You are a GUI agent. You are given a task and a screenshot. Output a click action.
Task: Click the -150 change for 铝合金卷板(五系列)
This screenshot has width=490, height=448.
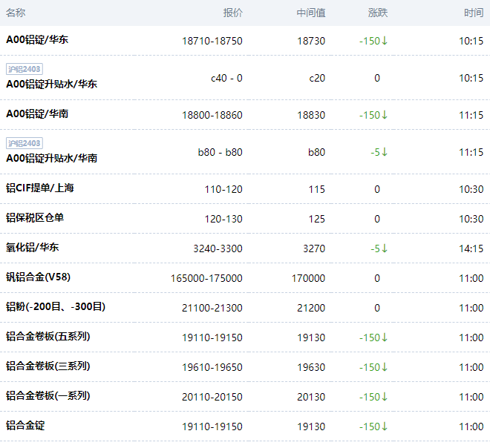(x=373, y=337)
